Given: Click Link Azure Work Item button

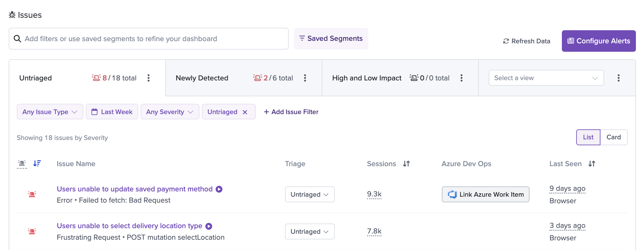Looking at the screenshot, I should click(x=486, y=195).
